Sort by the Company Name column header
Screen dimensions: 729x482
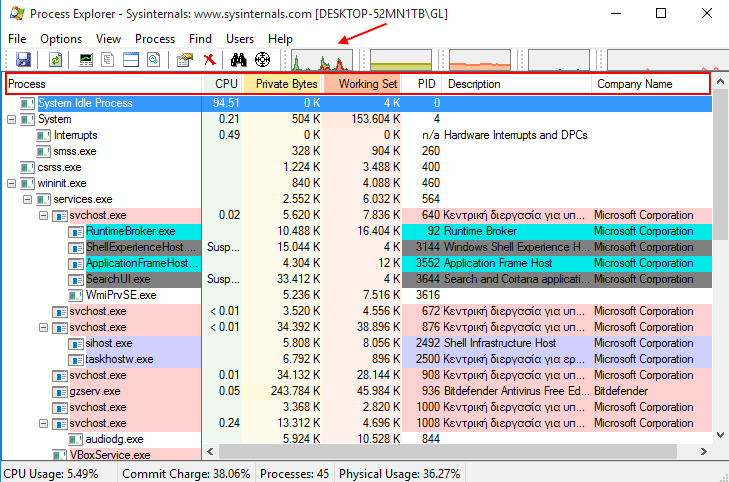tap(651, 84)
